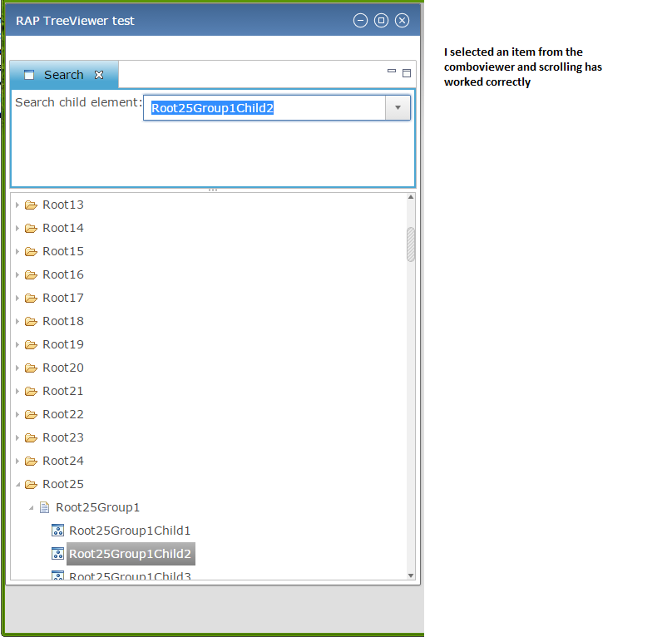Viewport: 672px width, 642px height.
Task: Click the Root25Group1Child2 combo text field
Action: pos(264,107)
